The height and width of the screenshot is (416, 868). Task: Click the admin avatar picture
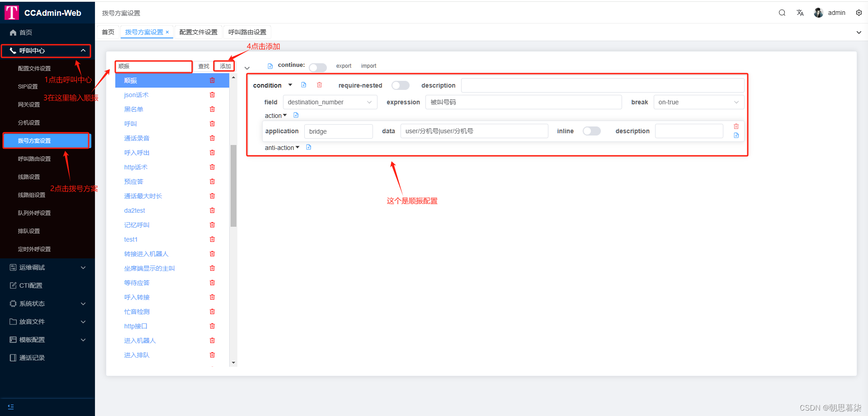tap(818, 13)
